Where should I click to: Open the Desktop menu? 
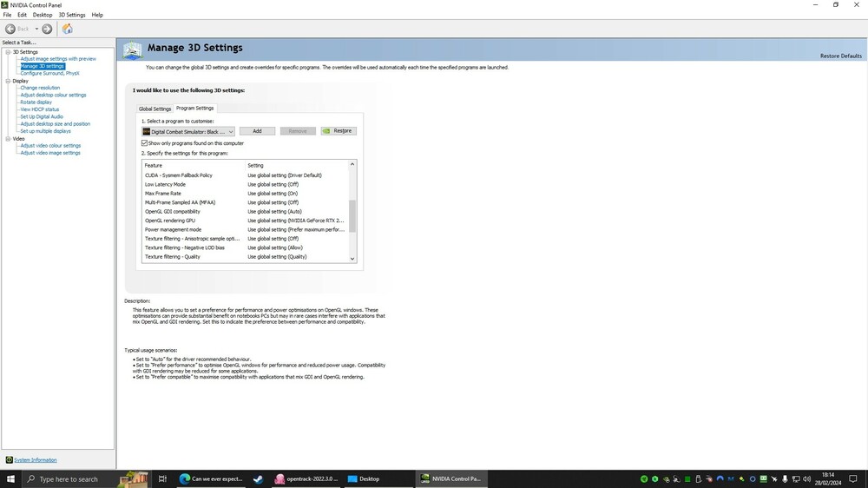pos(43,15)
